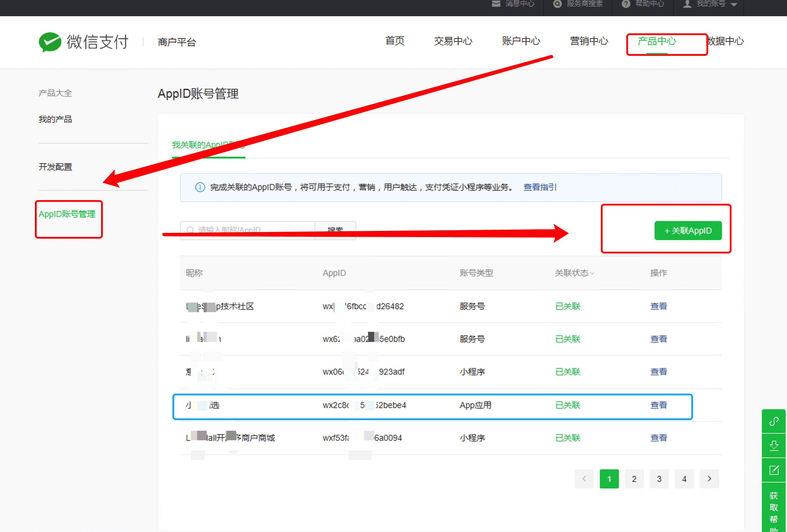Click 服务商搜索 text in top bar
The image size is (787, 532).
(585, 4)
